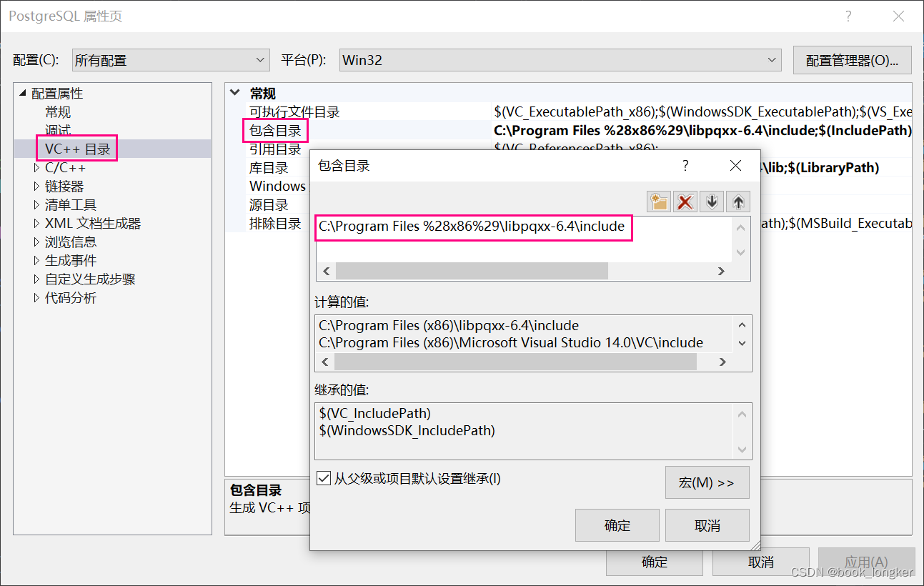
Task: Select VC++ 目录 in the tree
Action: click(77, 149)
